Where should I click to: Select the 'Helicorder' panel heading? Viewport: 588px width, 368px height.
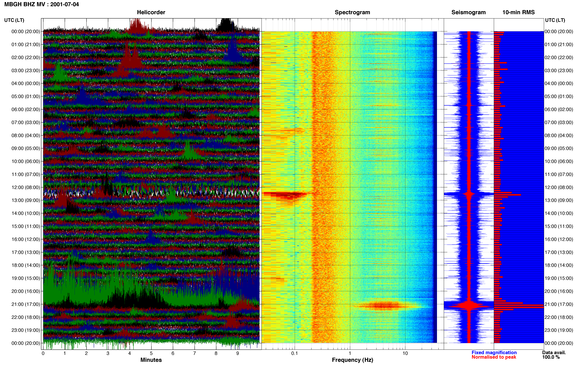[x=151, y=12]
